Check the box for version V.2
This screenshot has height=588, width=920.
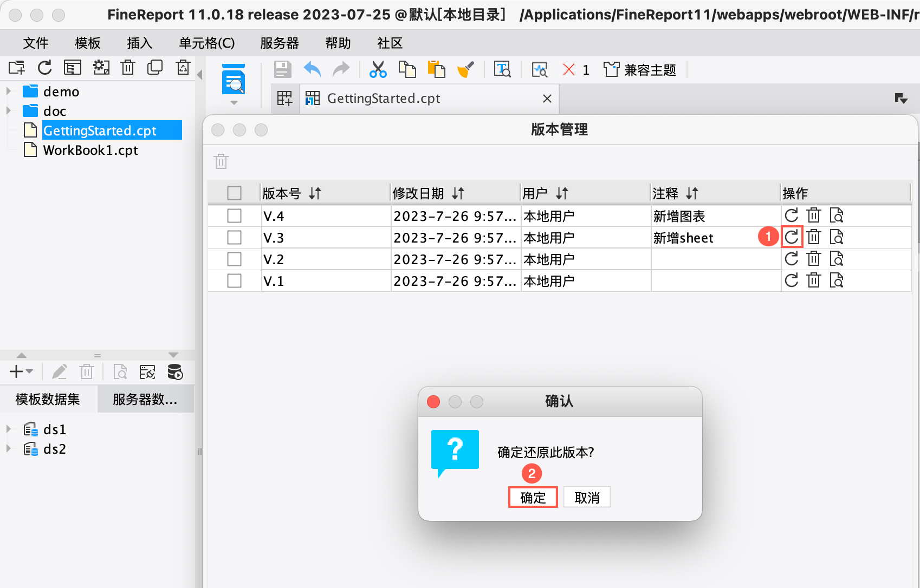click(x=235, y=259)
